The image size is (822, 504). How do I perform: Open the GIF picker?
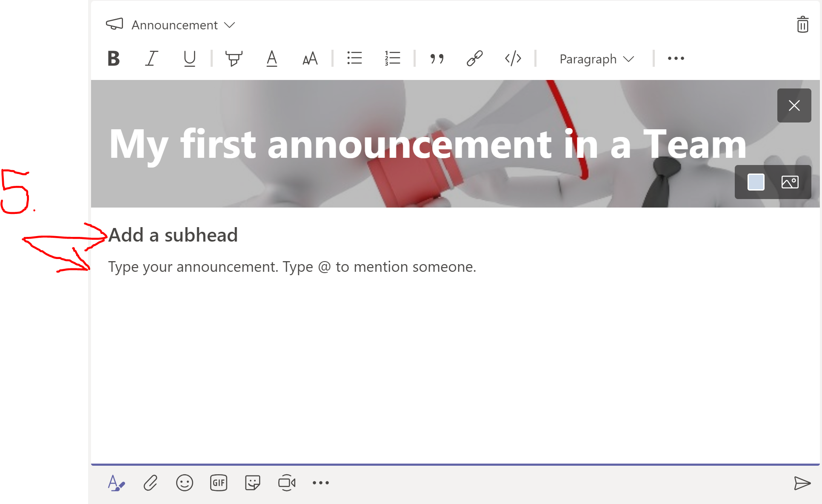point(219,483)
